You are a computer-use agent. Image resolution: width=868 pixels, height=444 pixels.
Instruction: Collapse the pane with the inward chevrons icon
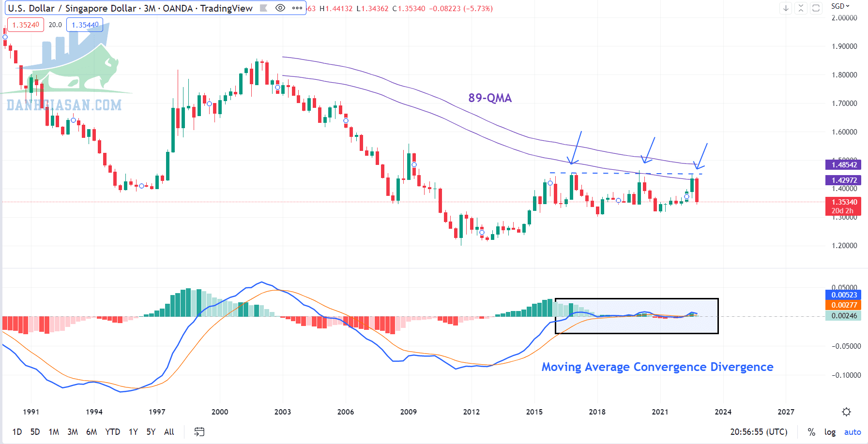tap(801, 8)
